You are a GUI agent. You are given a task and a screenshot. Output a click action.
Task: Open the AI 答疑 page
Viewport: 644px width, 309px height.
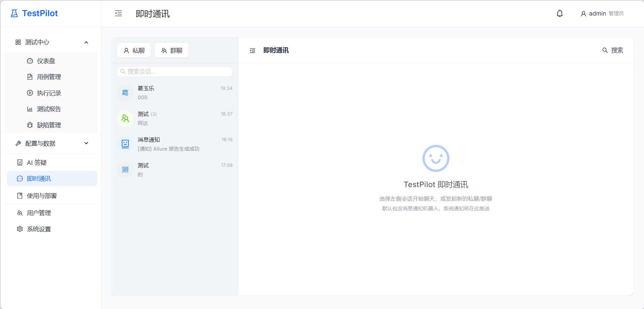coord(37,163)
